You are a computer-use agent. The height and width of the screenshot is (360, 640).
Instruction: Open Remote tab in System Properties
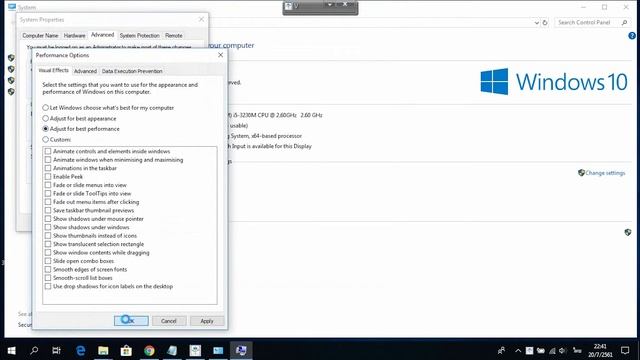[x=173, y=36]
